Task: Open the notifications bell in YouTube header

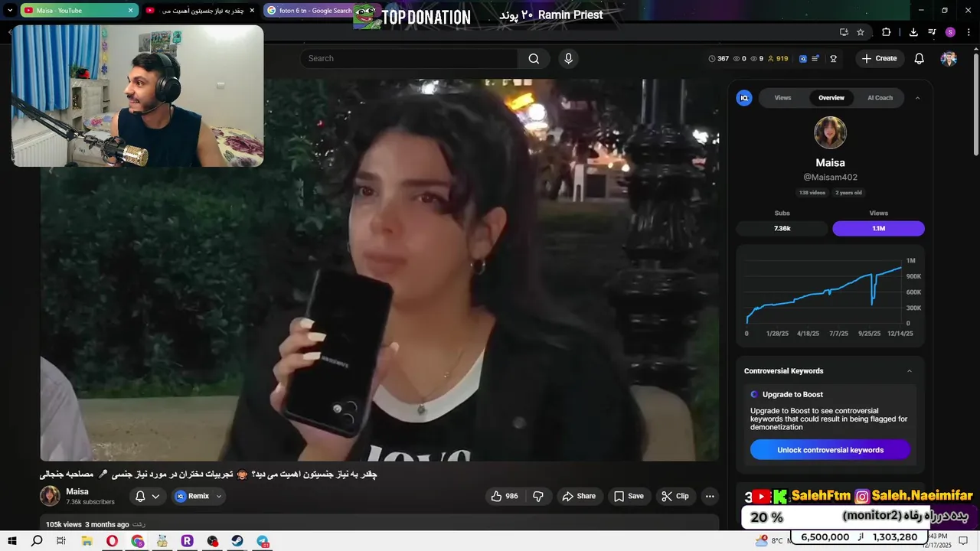Action: point(920,58)
